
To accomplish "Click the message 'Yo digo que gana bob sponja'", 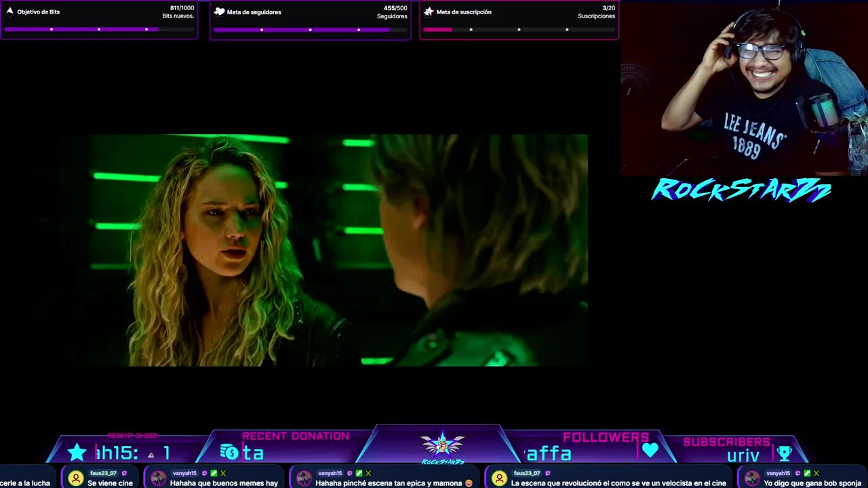I will pyautogui.click(x=812, y=483).
